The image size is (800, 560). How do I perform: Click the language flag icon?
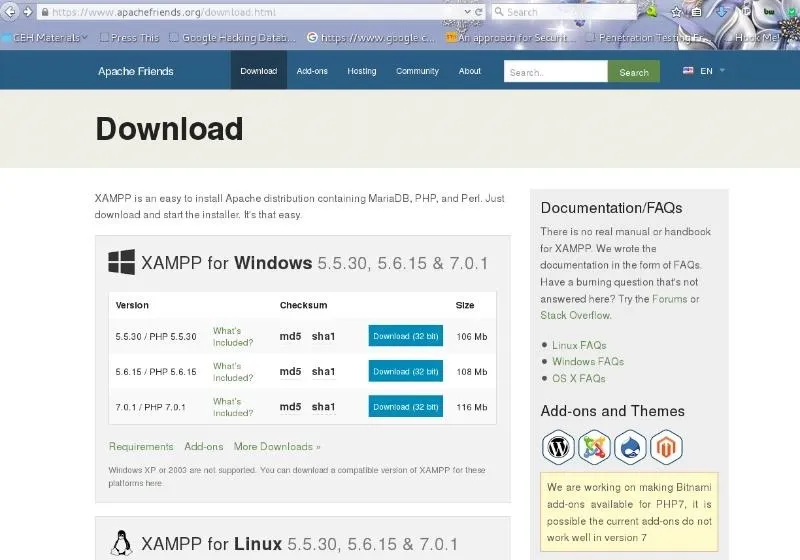pyautogui.click(x=688, y=70)
